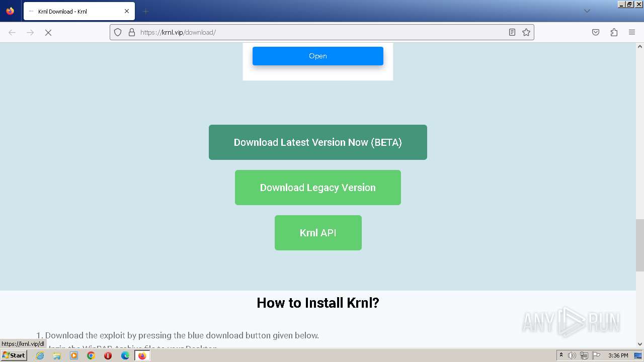Open File Explorer folder in taskbar
644x362 pixels.
tap(57, 355)
